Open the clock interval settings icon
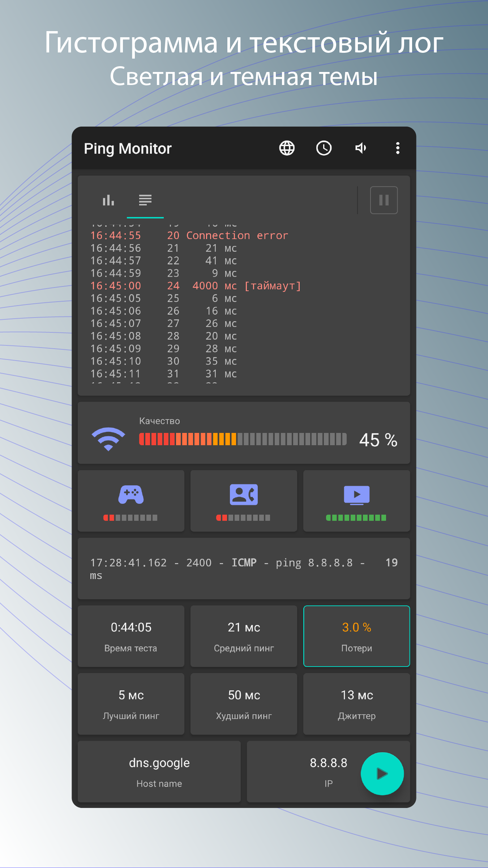This screenshot has width=488, height=868. (324, 148)
